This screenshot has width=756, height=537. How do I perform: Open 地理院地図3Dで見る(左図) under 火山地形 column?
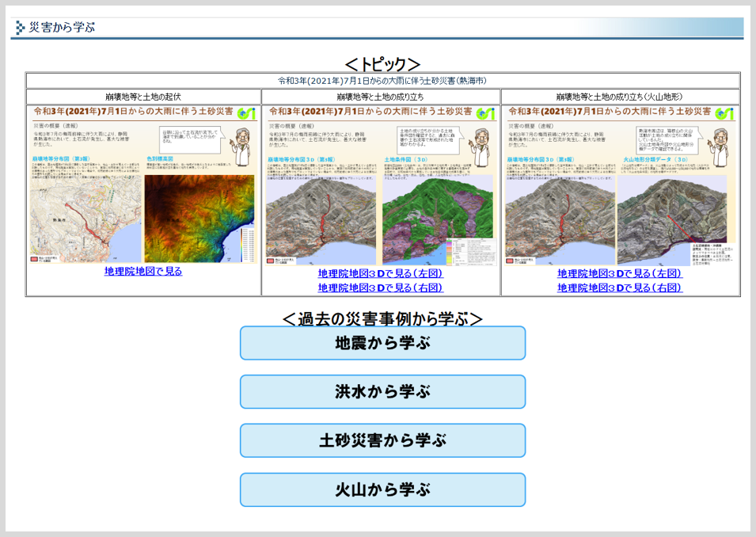[x=620, y=273]
